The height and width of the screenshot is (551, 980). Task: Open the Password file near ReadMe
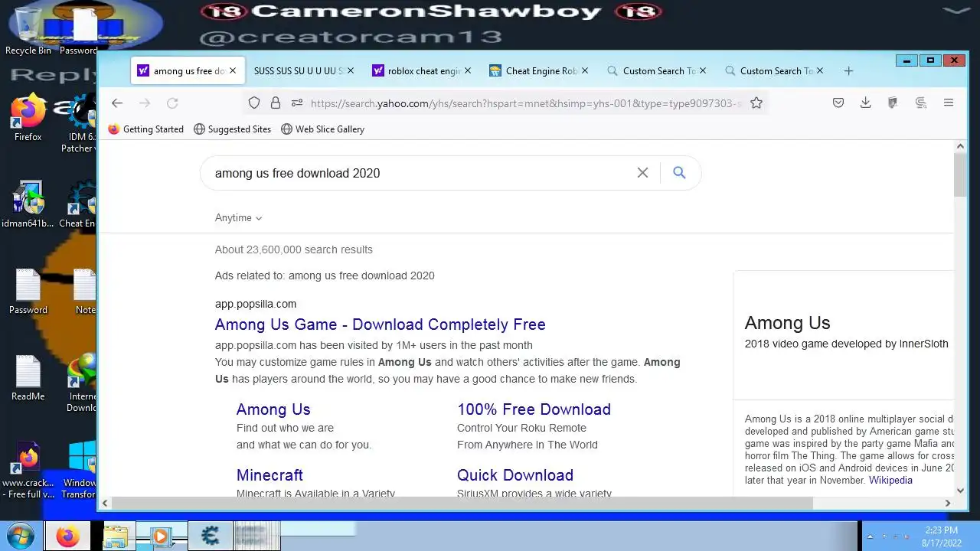(28, 292)
